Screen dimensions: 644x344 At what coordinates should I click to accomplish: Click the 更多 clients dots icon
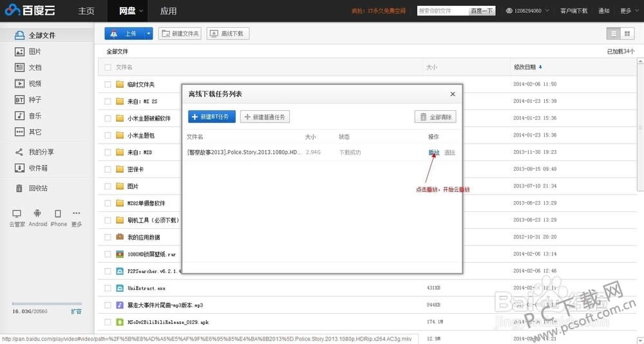77,213
